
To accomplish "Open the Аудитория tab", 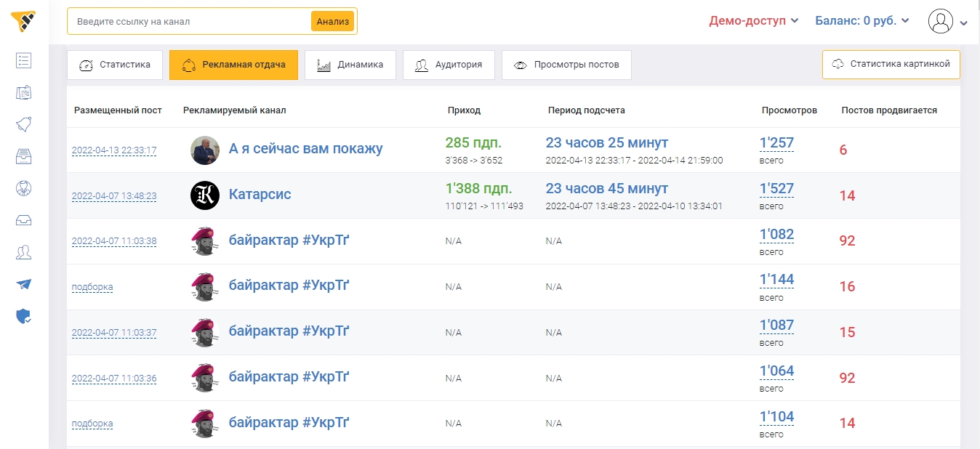I will coord(449,65).
